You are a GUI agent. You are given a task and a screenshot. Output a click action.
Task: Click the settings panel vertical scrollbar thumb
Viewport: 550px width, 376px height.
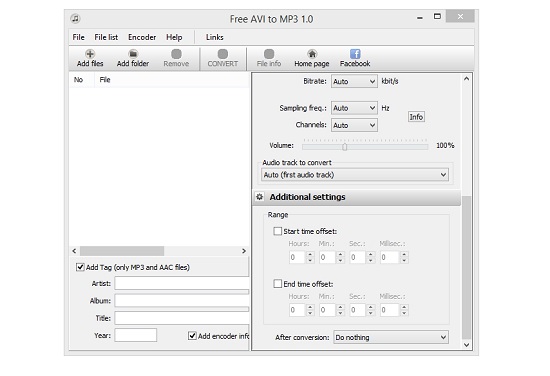coord(467,268)
